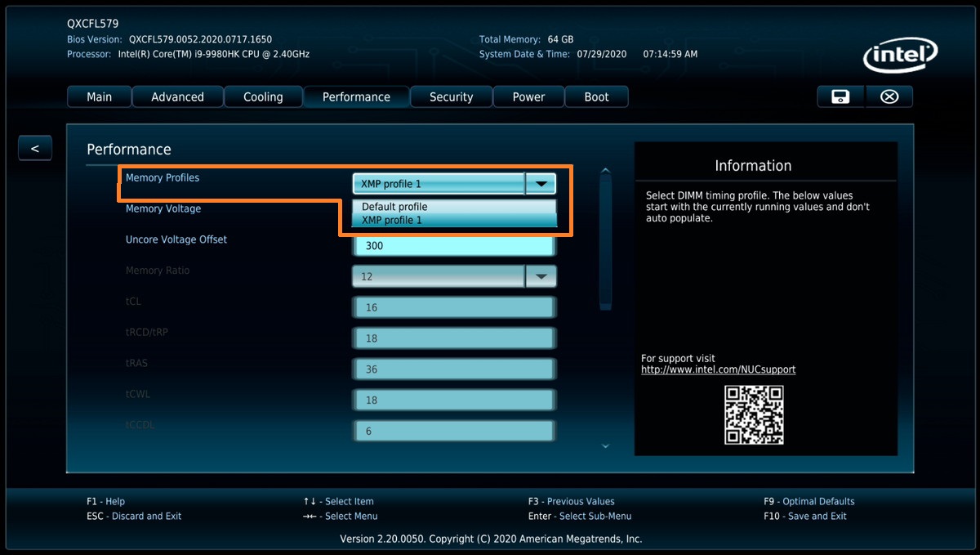980x555 pixels.
Task: Click the F10 - Save and Exit hint
Action: [804, 516]
